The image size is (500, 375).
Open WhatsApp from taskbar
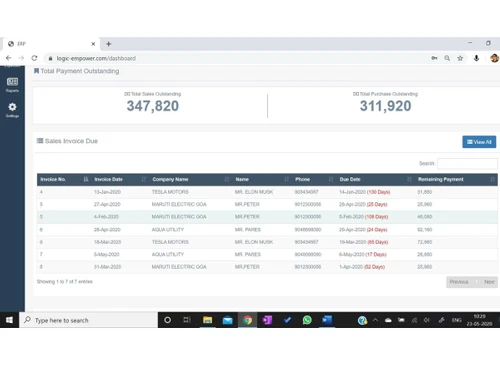(307, 320)
